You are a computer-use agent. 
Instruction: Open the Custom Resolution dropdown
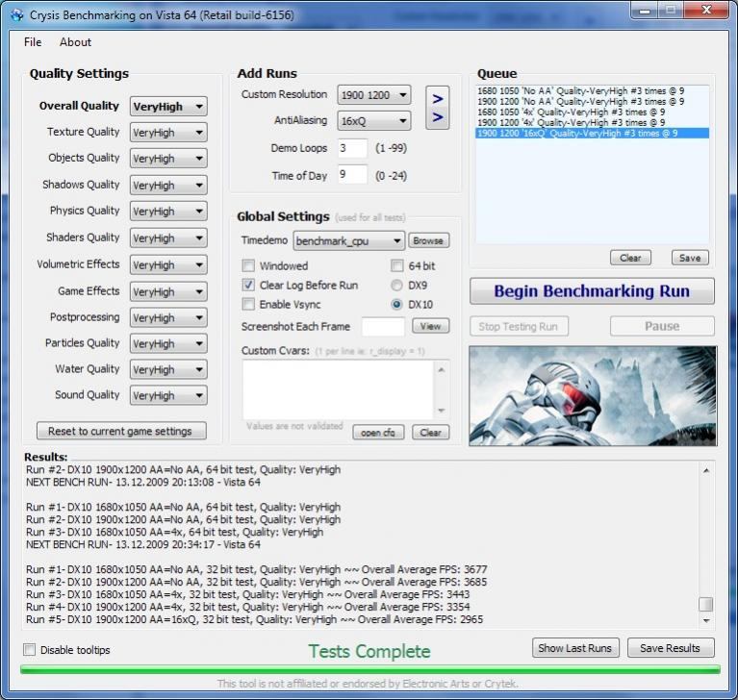point(373,95)
